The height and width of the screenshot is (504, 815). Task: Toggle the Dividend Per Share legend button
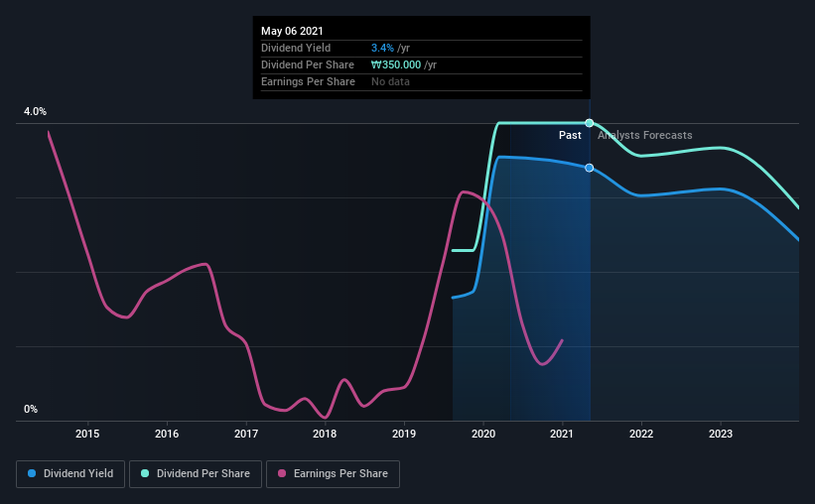196,474
